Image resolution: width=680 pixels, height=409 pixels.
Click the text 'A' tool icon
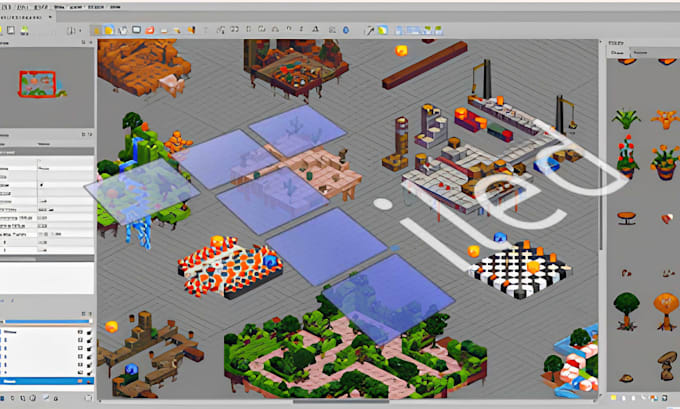316,29
